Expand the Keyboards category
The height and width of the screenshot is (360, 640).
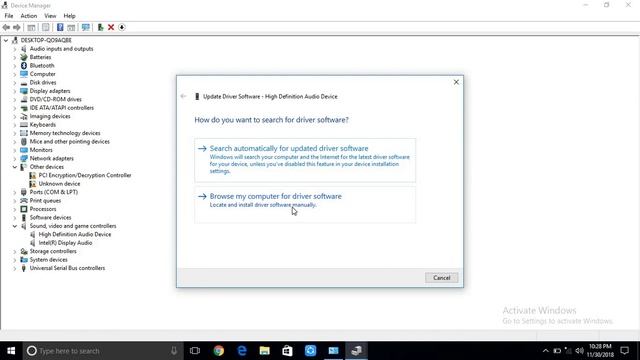pyautogui.click(x=15, y=124)
